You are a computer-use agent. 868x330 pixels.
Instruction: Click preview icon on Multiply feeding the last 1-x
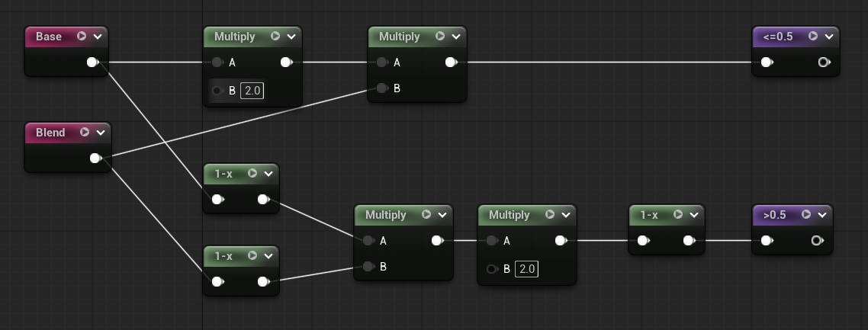550,214
